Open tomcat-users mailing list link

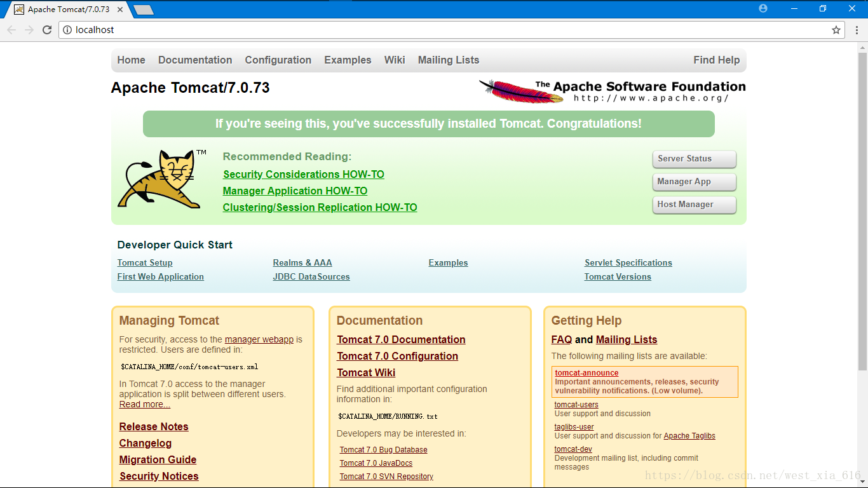(576, 405)
